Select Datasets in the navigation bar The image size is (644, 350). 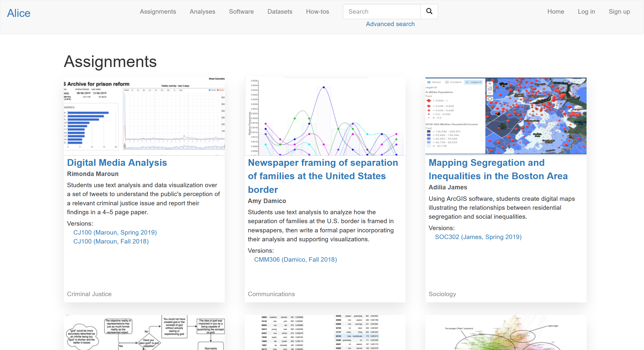[280, 11]
